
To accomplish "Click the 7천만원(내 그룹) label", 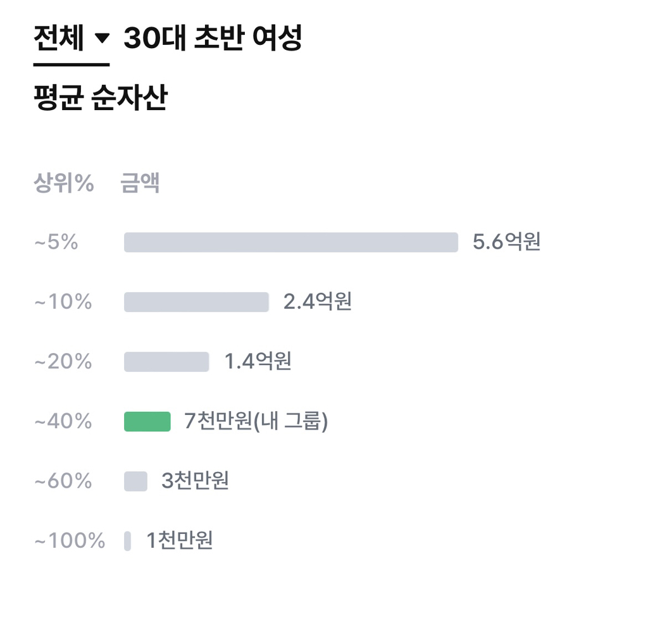I will coord(256,421).
